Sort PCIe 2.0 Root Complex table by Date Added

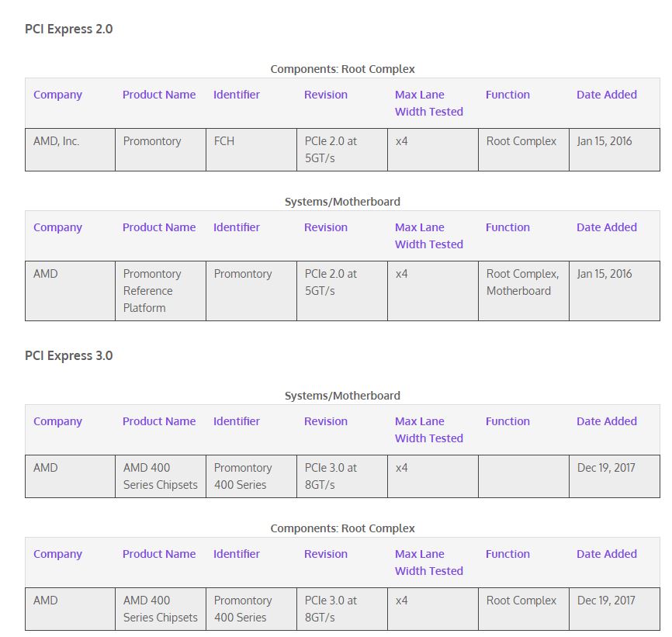(606, 95)
